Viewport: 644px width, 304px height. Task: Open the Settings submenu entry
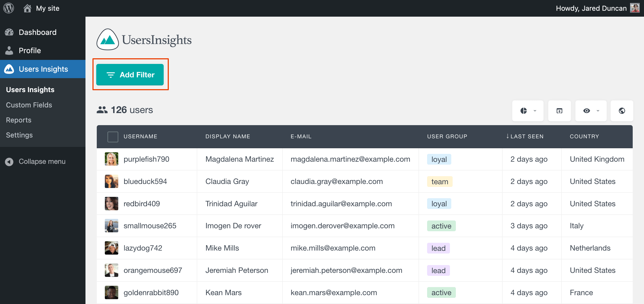coord(19,135)
